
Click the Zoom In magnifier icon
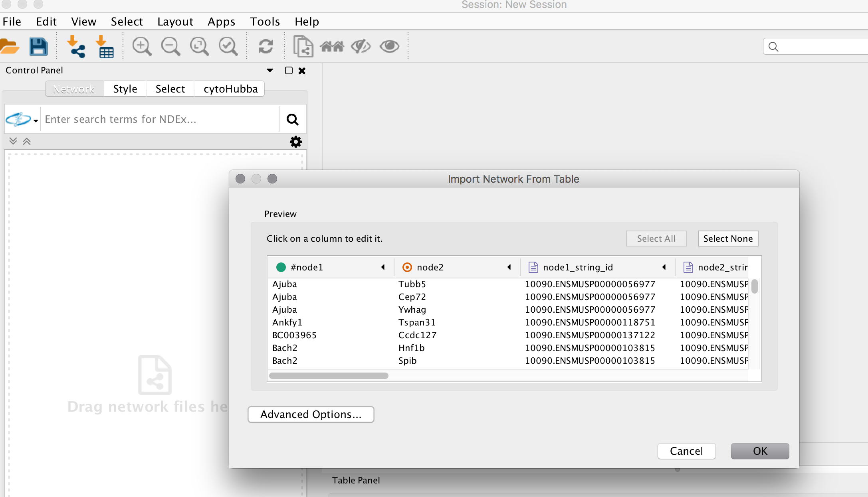142,47
